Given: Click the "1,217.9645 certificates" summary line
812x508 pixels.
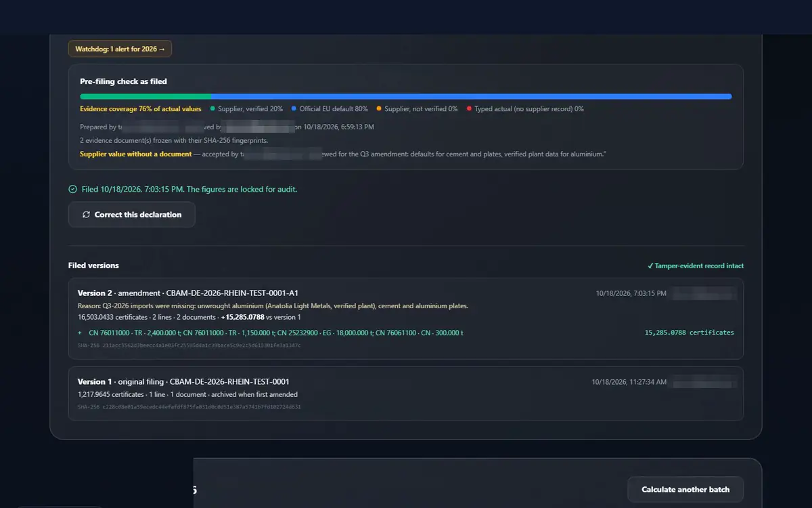Looking at the screenshot, I should [x=187, y=394].
